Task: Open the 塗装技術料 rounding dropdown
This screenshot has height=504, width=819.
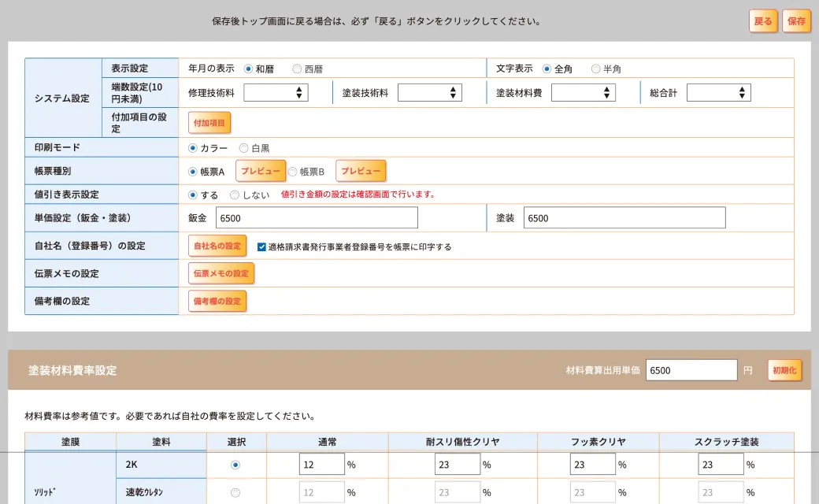Action: click(429, 93)
